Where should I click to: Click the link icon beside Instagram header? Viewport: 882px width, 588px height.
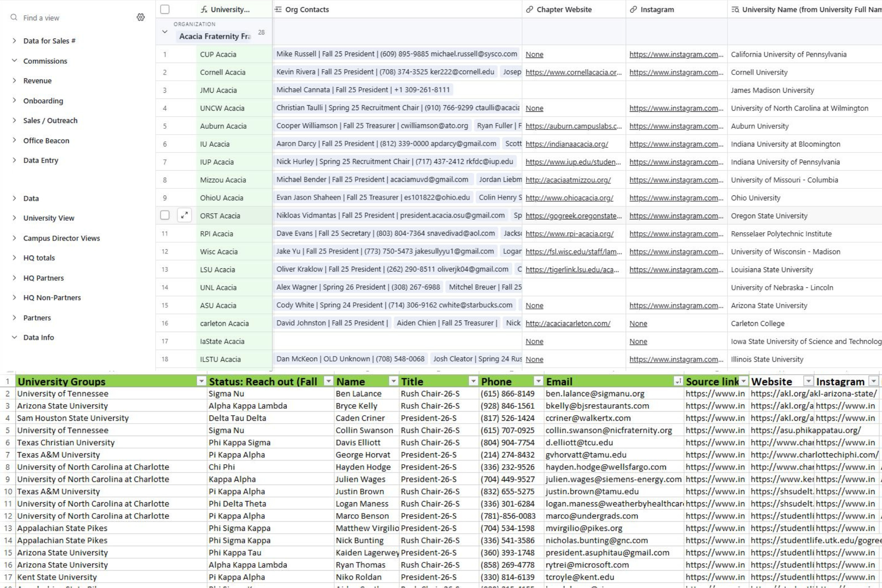pos(634,10)
